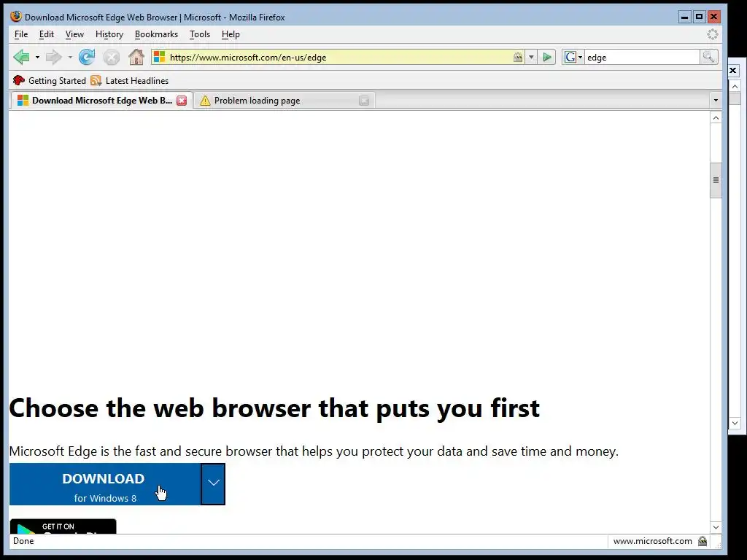Open the Back history dropdown arrow

pyautogui.click(x=37, y=57)
